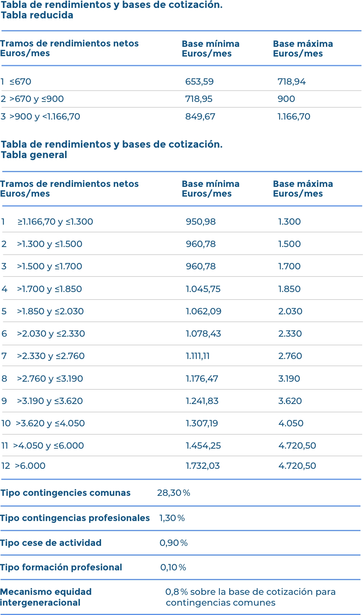Click base máxima value 1.166,70
Screen dimensions: 364x615
click(294, 117)
